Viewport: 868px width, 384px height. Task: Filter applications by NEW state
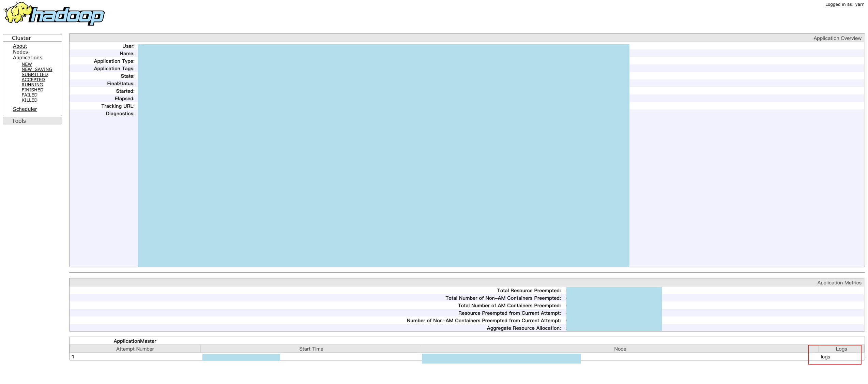tap(27, 64)
